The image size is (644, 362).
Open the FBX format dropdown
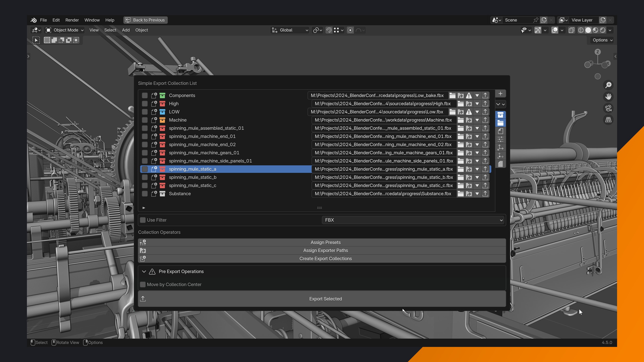pos(413,220)
